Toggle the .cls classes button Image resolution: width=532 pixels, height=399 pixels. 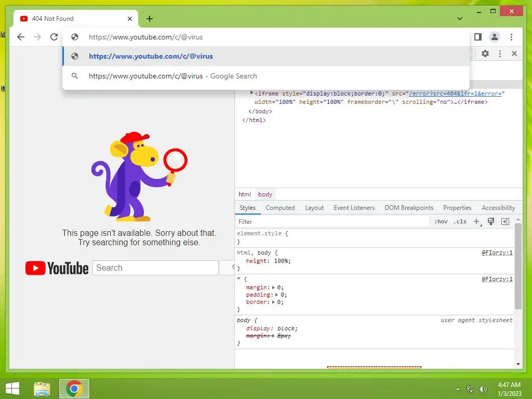460,221
